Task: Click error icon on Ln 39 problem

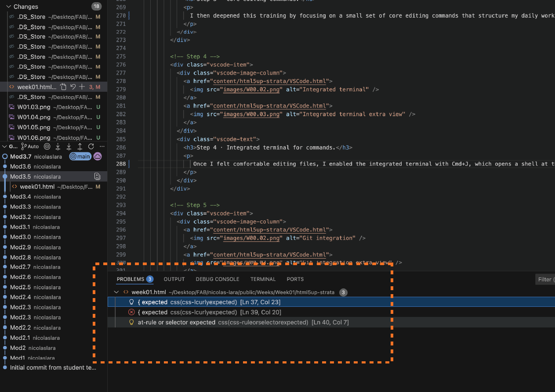Action: pyautogui.click(x=131, y=312)
